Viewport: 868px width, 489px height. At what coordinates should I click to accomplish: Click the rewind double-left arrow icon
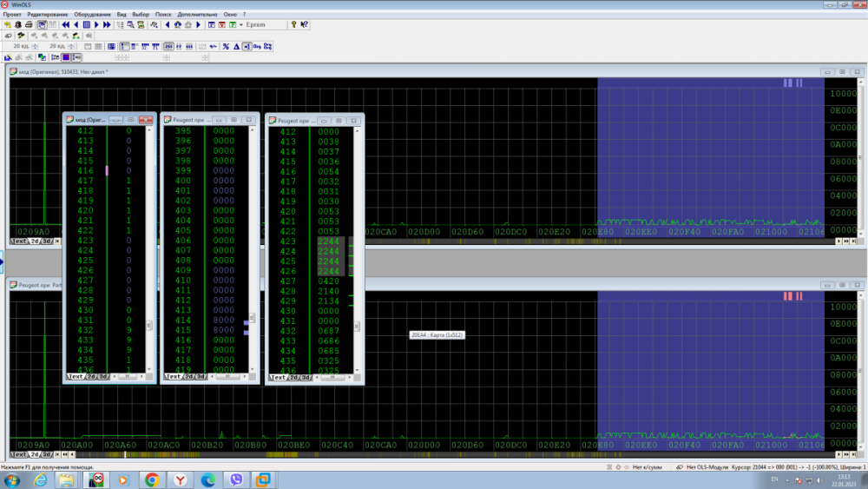[66, 24]
